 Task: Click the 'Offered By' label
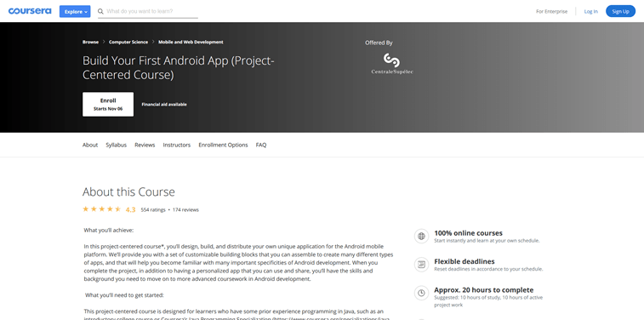coord(379,43)
